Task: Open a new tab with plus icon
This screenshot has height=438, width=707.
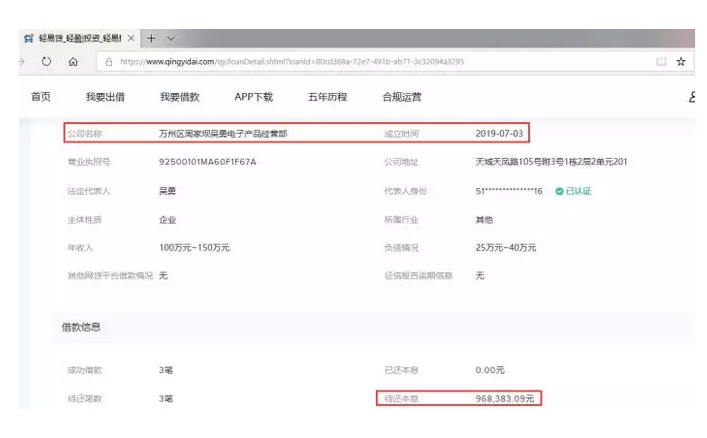Action: point(151,38)
